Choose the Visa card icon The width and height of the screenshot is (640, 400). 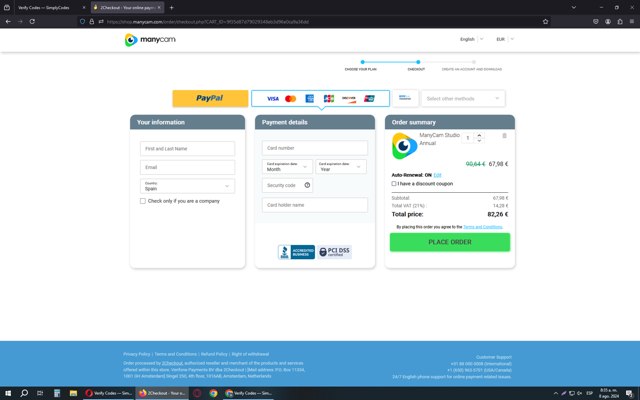click(x=273, y=99)
